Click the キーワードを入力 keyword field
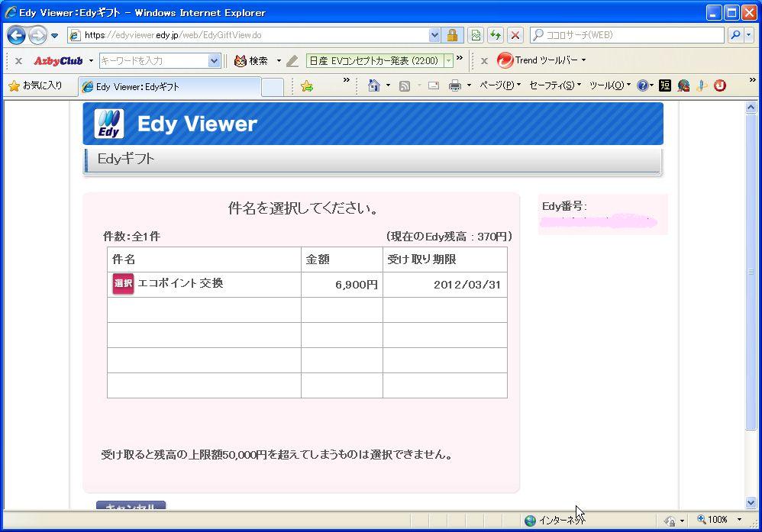This screenshot has width=762, height=532. [153, 61]
